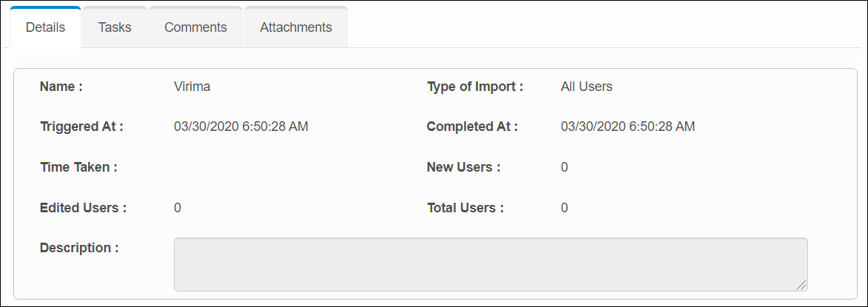Open the Tasks tab
The width and height of the screenshot is (868, 307).
pos(115,27)
